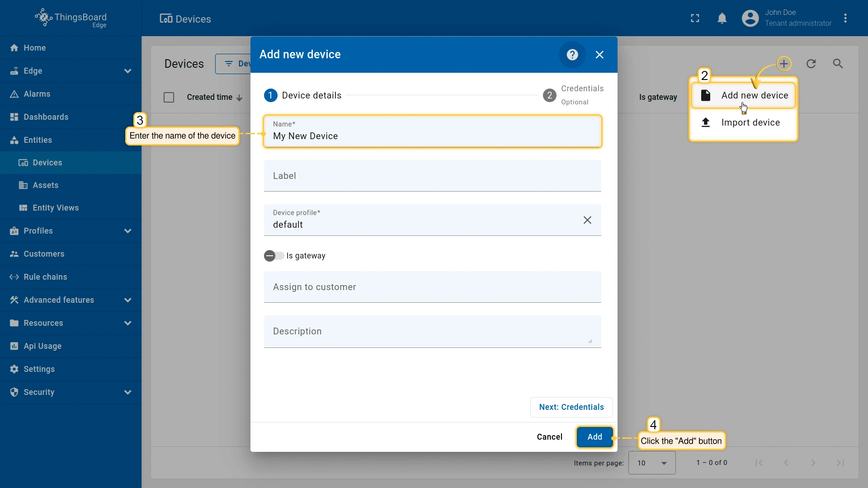
Task: Click the John Doe profile avatar
Action: pyautogui.click(x=750, y=19)
